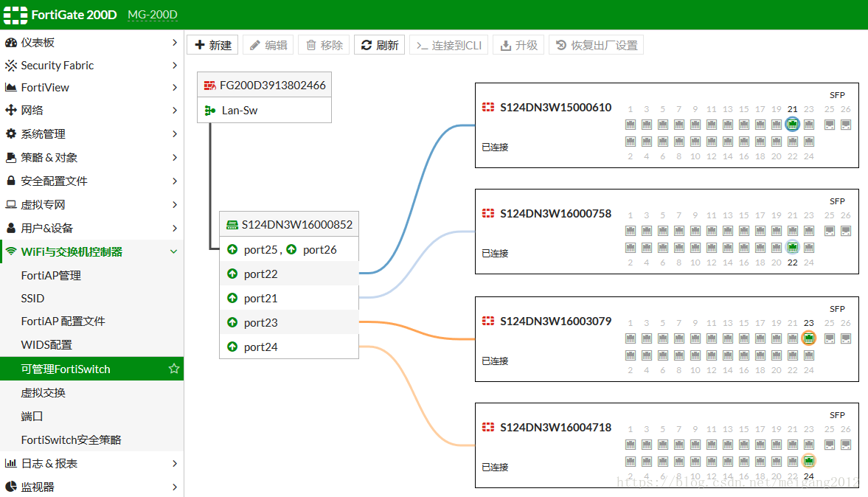Click highlighted port 22 on S124DN3W16000758

[x=793, y=247]
